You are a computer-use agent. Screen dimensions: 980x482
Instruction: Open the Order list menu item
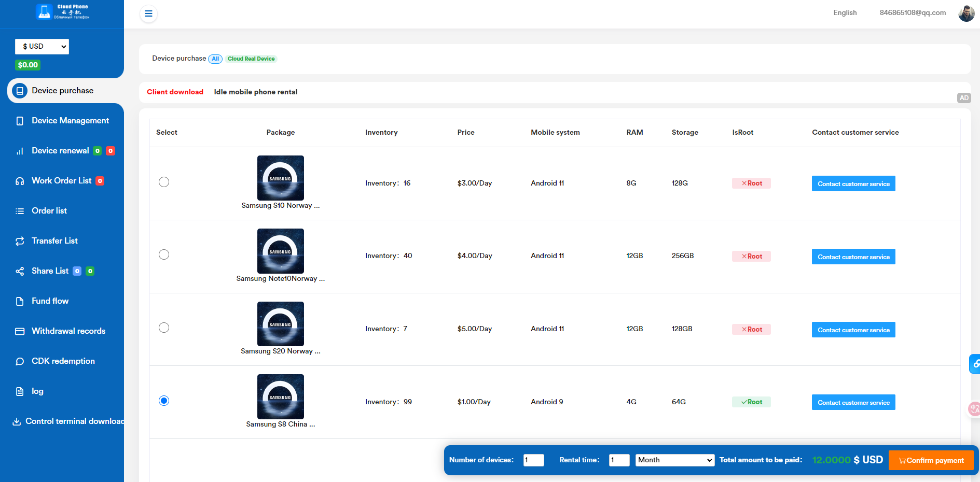tap(49, 211)
